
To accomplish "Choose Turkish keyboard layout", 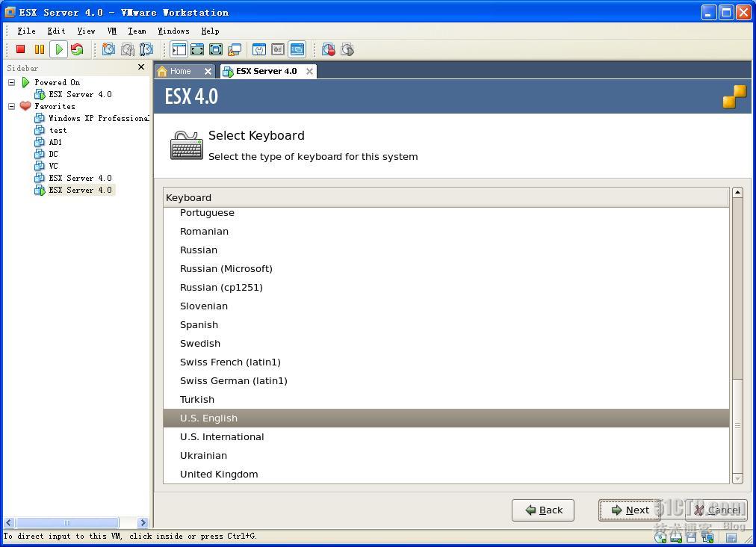I will [x=446, y=400].
